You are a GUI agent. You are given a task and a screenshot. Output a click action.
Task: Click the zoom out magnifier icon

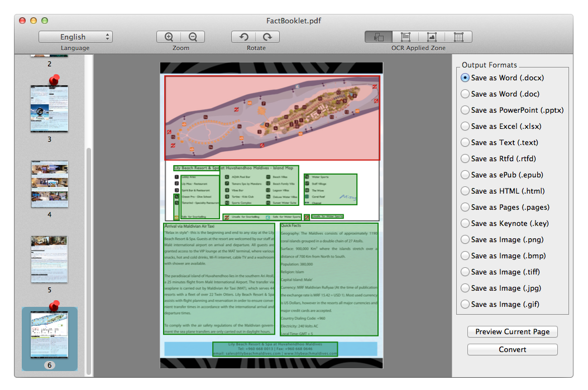tap(193, 37)
